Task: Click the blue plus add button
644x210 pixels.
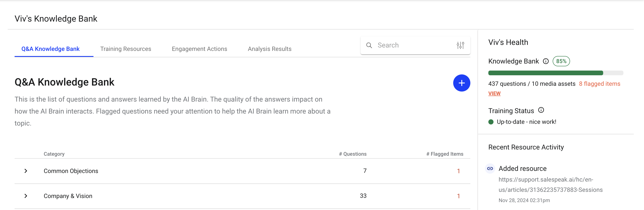Action: click(x=461, y=83)
